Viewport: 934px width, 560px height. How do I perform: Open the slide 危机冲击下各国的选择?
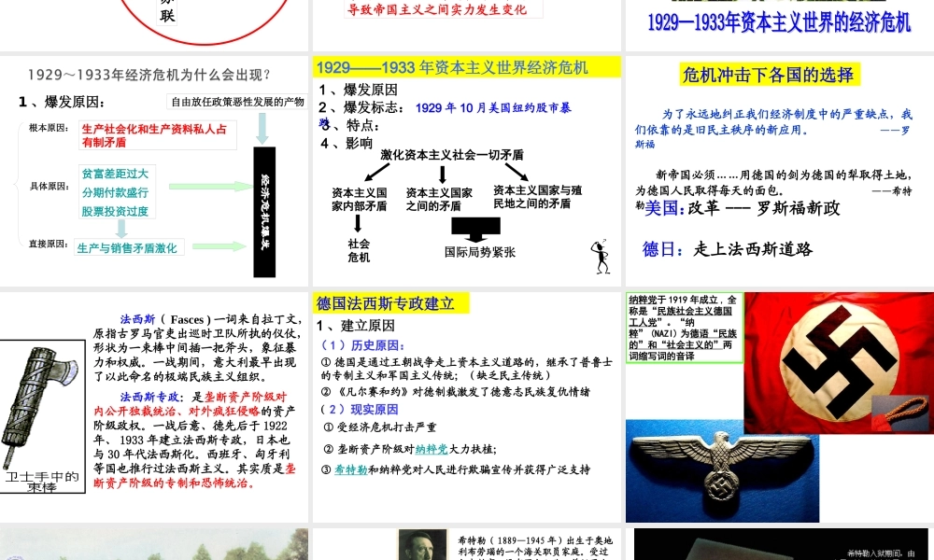point(780,171)
